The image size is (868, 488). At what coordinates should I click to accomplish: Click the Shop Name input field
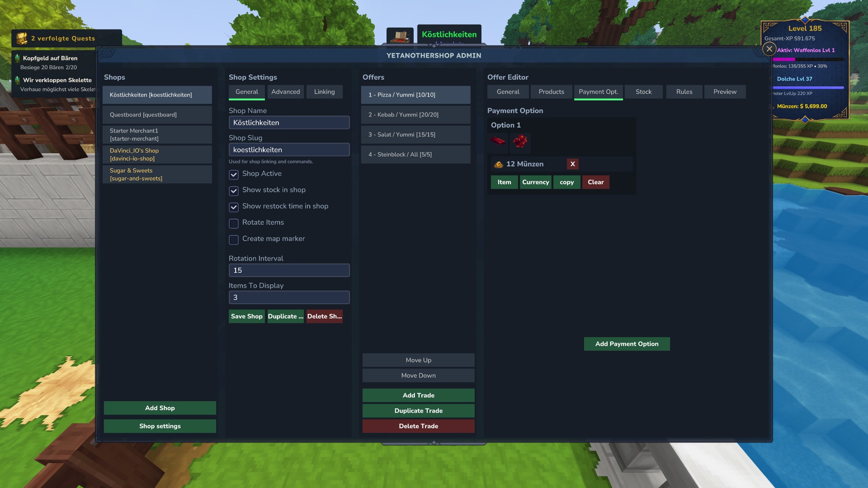[x=289, y=123]
